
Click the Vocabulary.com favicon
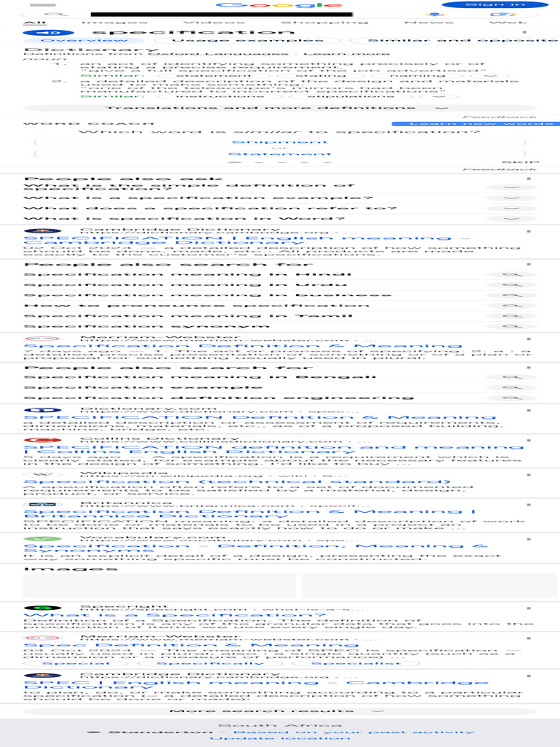coord(42,538)
